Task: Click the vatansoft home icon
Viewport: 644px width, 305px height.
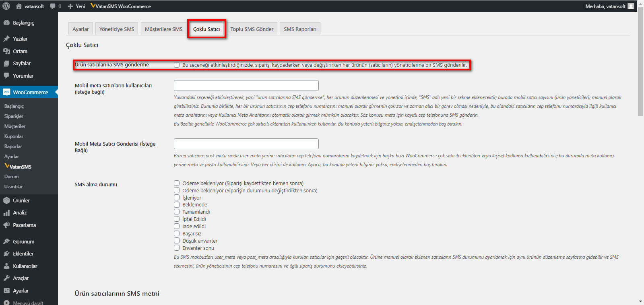Action: pos(19,6)
